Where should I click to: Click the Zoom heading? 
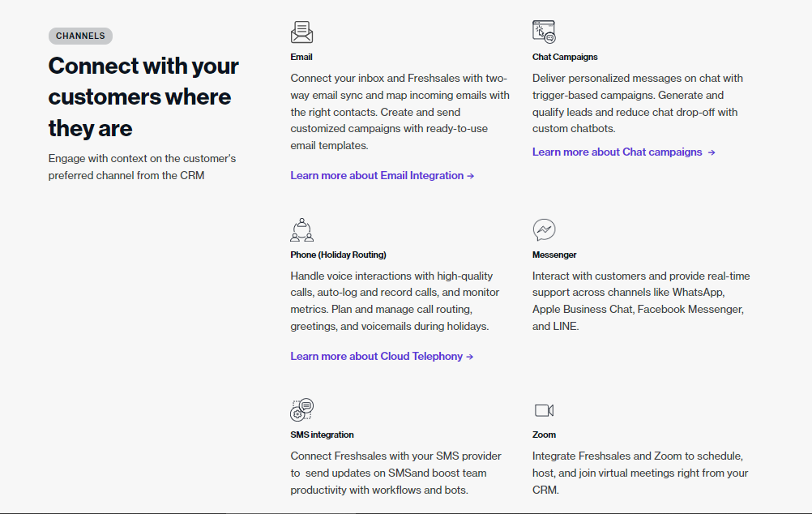tap(544, 435)
